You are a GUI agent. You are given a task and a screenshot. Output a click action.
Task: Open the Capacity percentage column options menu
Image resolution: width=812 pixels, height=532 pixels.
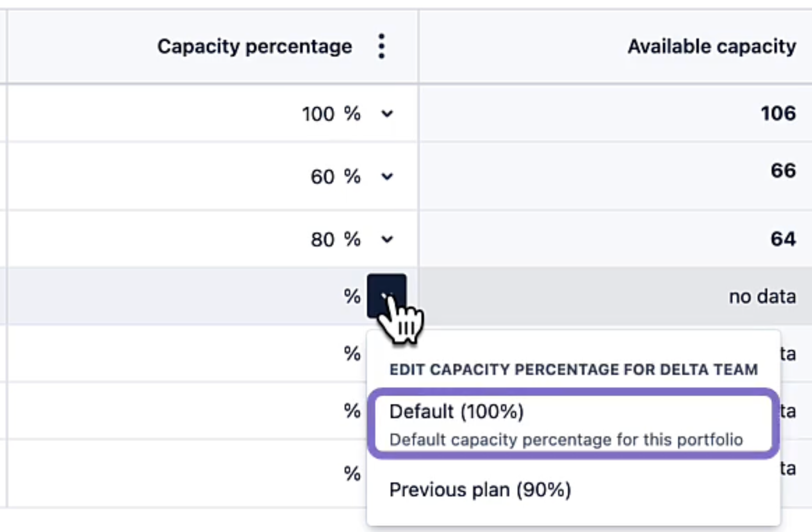point(382,46)
